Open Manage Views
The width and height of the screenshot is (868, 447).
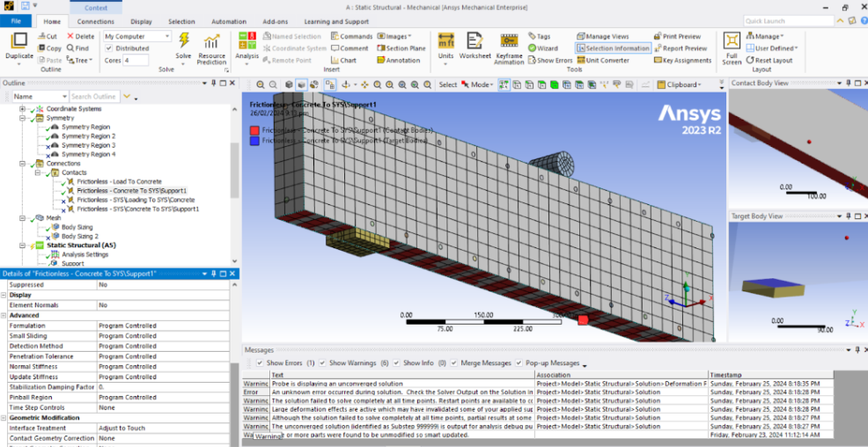[603, 36]
